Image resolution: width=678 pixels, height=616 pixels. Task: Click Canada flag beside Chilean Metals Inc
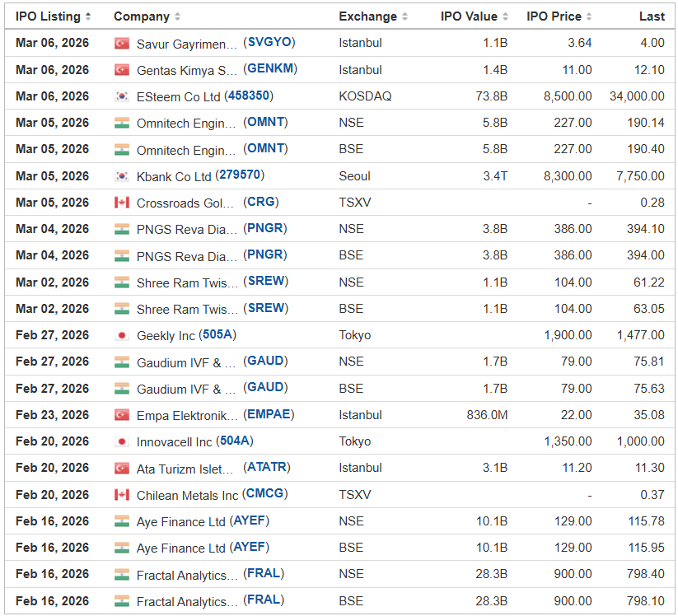pyautogui.click(x=122, y=494)
